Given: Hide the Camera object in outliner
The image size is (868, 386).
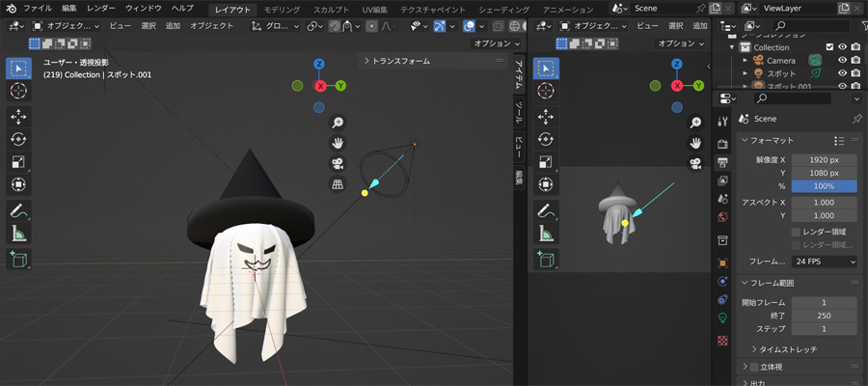Looking at the screenshot, I should [842, 60].
